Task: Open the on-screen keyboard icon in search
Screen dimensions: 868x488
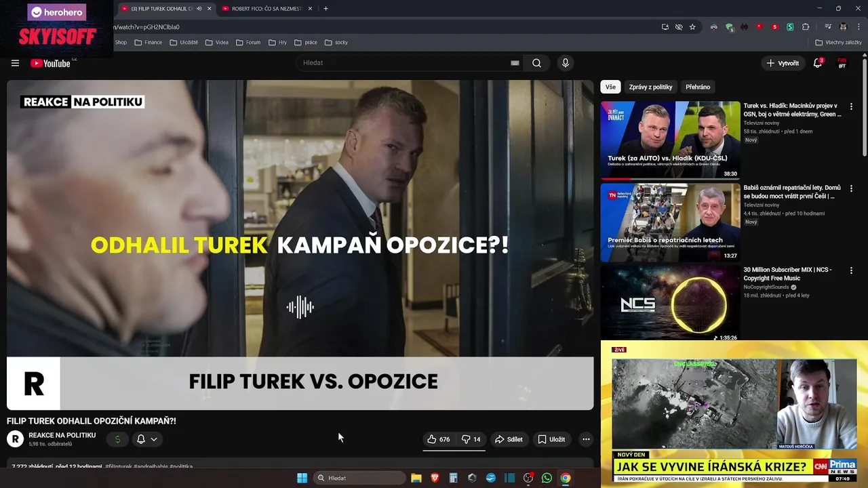Action: [515, 63]
